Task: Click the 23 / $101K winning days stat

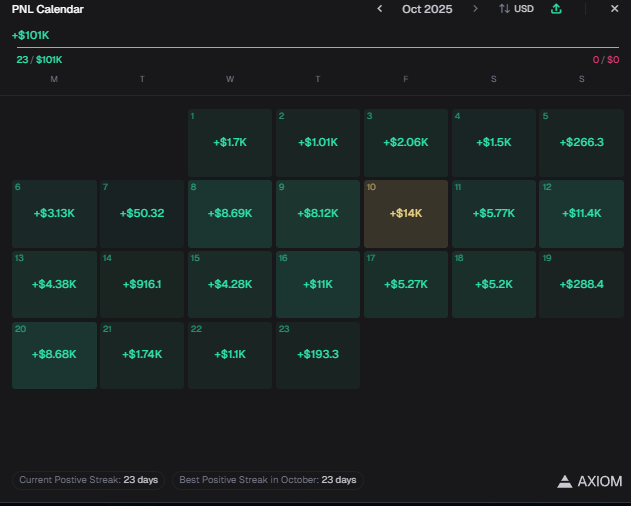Action: [x=39, y=60]
